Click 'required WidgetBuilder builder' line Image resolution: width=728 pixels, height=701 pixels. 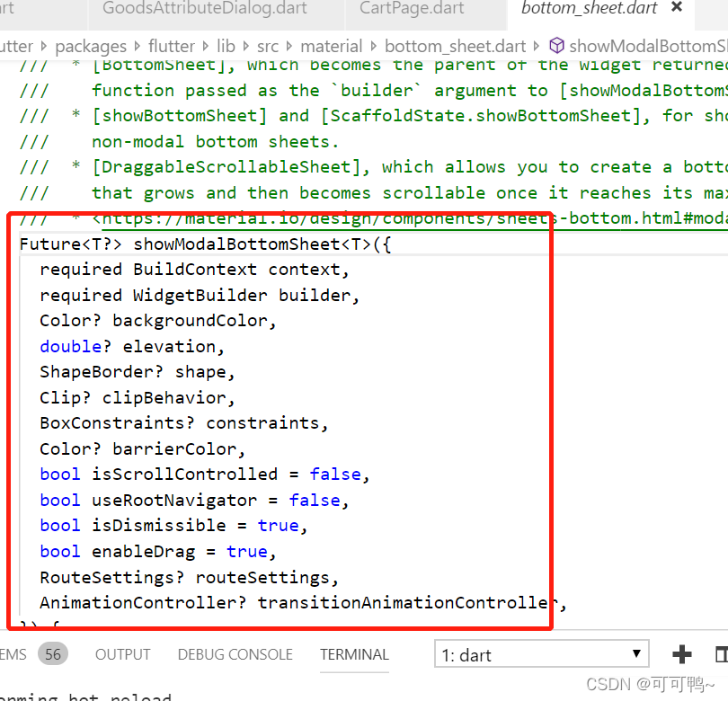coord(200,296)
